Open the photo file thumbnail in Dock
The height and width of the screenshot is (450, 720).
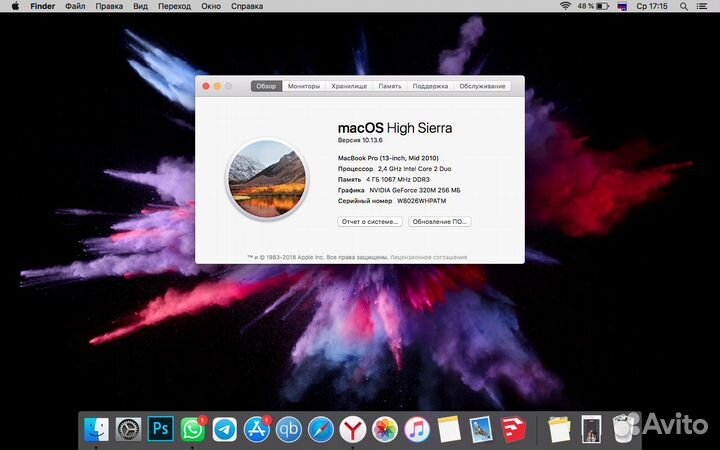(591, 429)
